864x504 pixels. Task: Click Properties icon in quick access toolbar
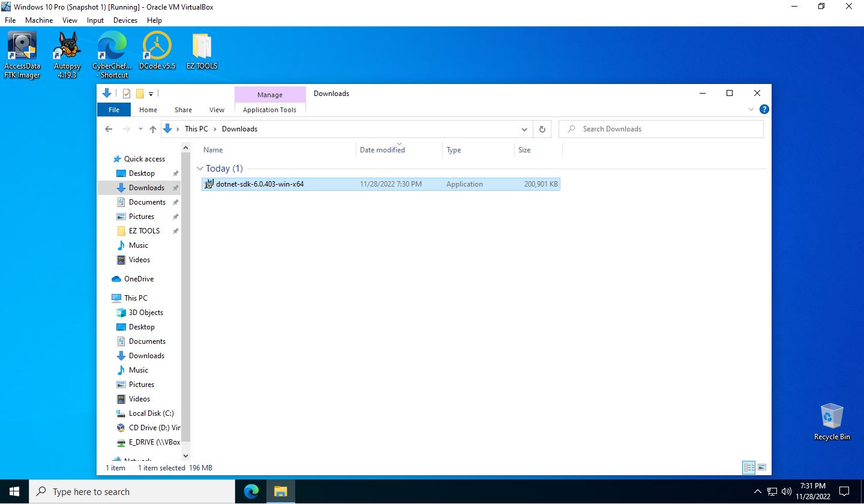(x=127, y=94)
